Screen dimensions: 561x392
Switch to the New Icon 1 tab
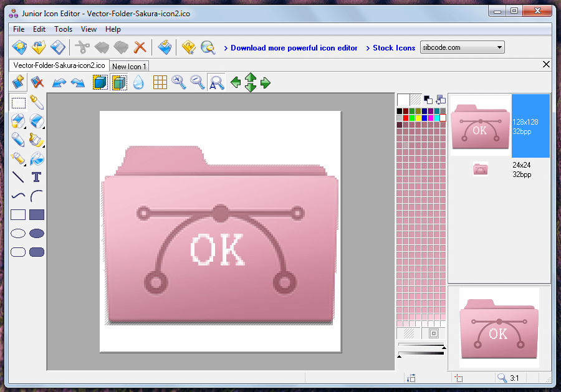click(x=129, y=66)
